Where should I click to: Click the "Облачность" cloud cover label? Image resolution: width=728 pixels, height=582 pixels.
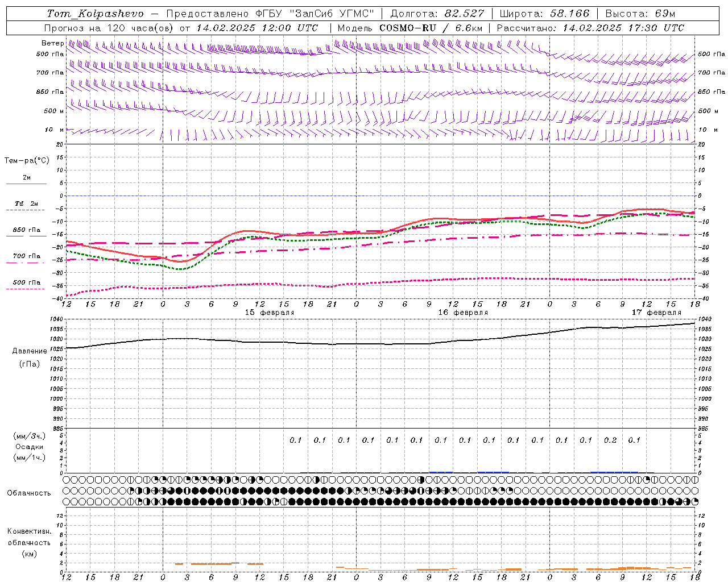click(x=29, y=493)
